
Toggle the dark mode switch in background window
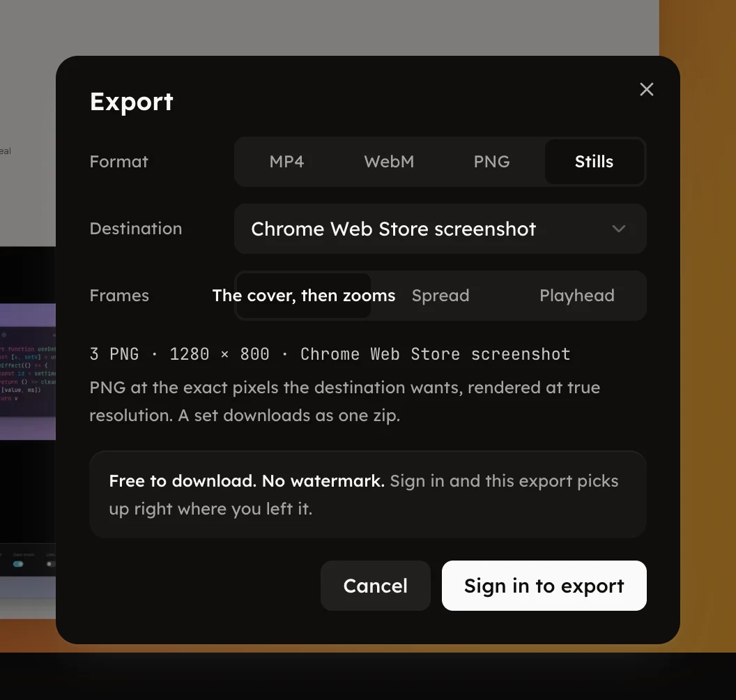point(18,564)
